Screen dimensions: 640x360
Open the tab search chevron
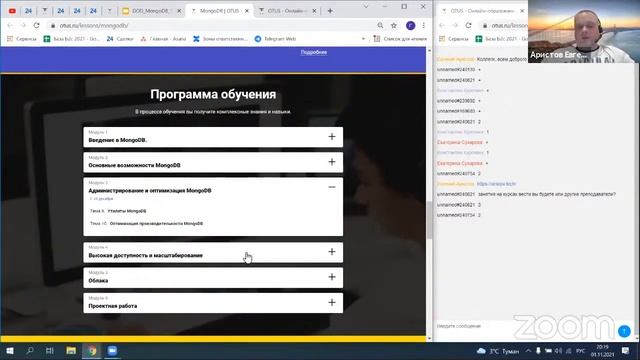(x=366, y=7)
